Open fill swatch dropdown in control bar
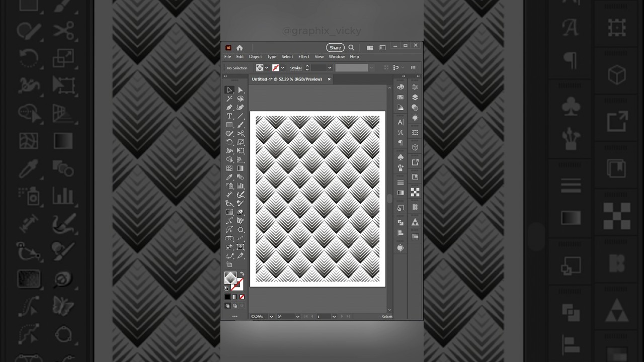The image size is (644, 362). [267, 68]
